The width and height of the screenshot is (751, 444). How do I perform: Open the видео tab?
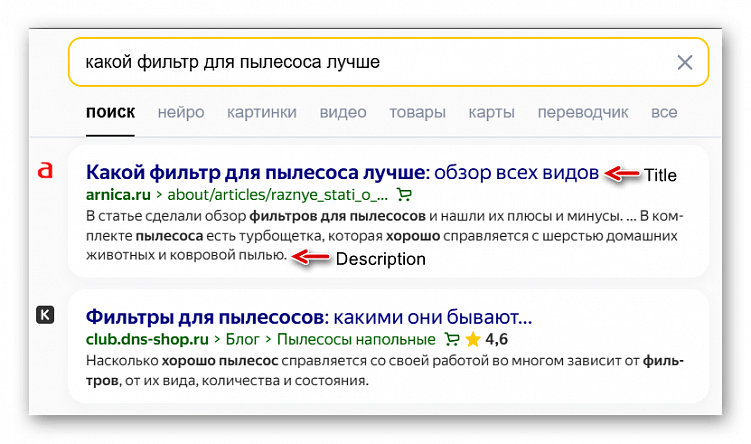click(x=343, y=112)
